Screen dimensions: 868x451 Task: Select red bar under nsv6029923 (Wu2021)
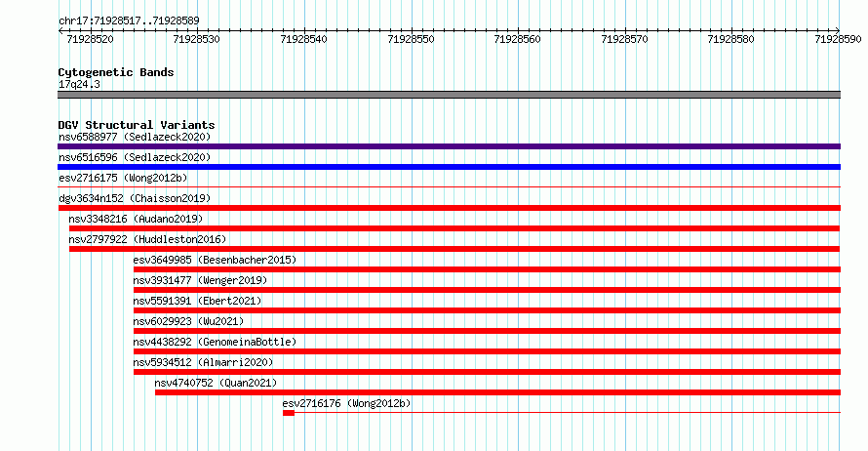coord(487,331)
